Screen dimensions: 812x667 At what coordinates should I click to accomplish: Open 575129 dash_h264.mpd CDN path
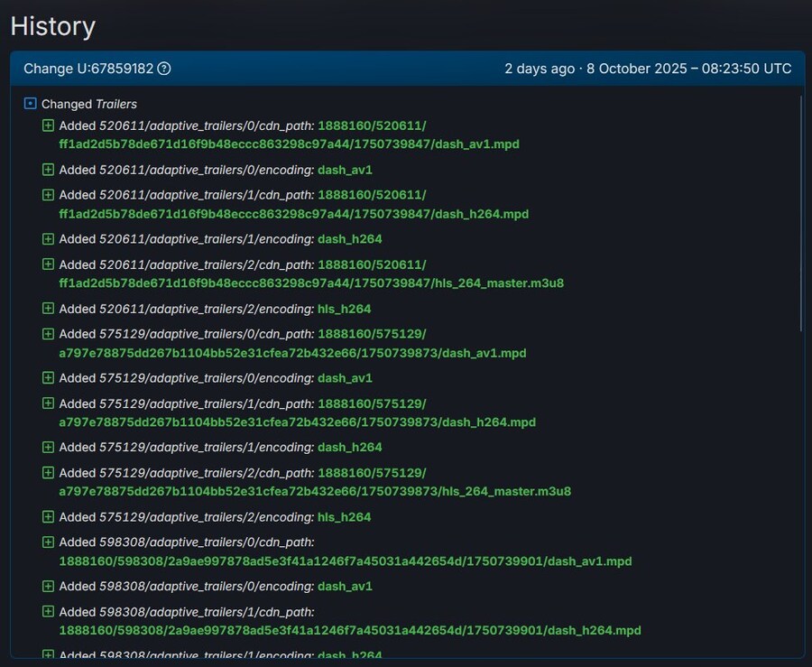[x=297, y=422]
